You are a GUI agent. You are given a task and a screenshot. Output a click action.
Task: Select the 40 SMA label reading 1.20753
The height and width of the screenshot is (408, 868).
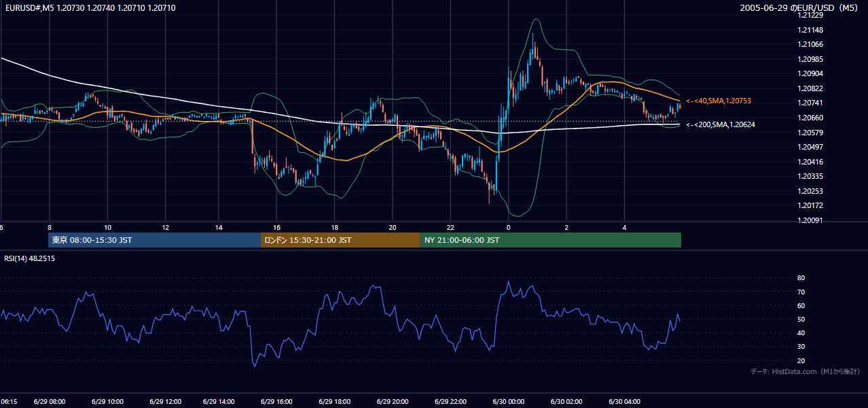pyautogui.click(x=720, y=101)
